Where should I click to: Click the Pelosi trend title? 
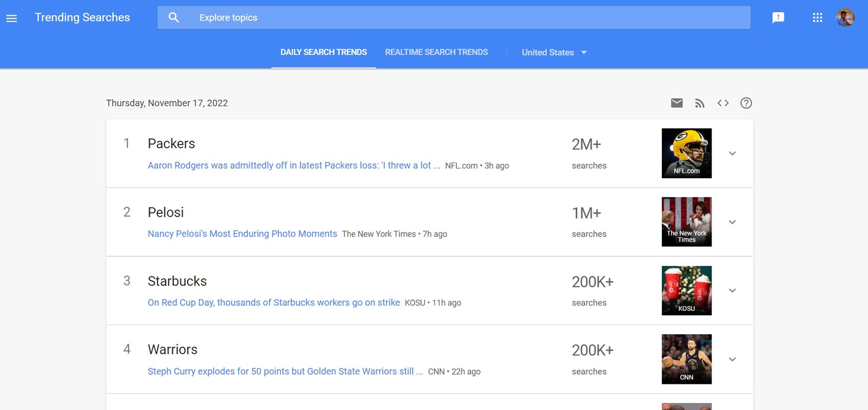(166, 212)
